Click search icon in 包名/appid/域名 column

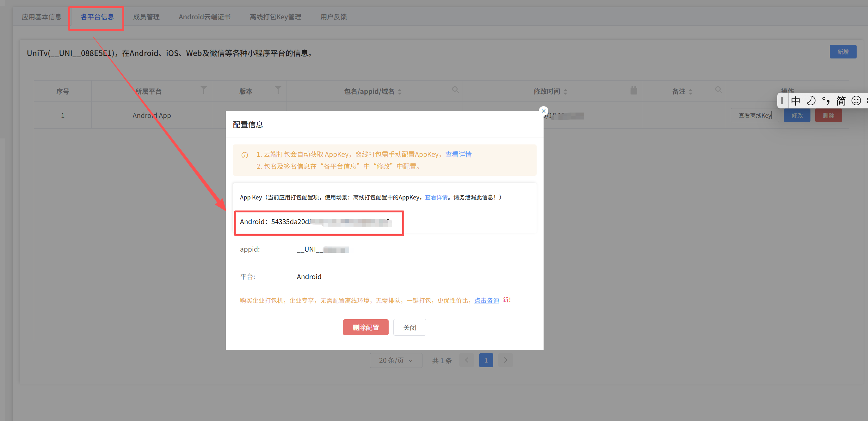point(455,89)
